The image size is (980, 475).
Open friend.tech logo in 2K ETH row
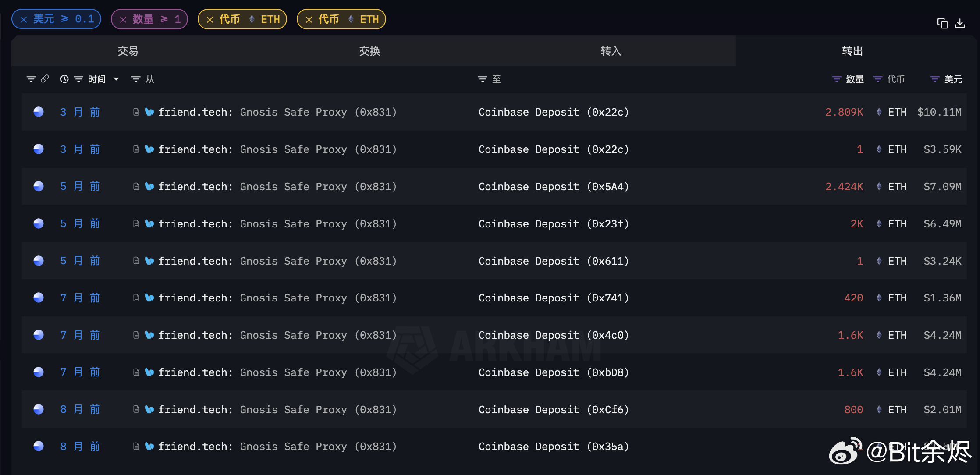coord(149,223)
